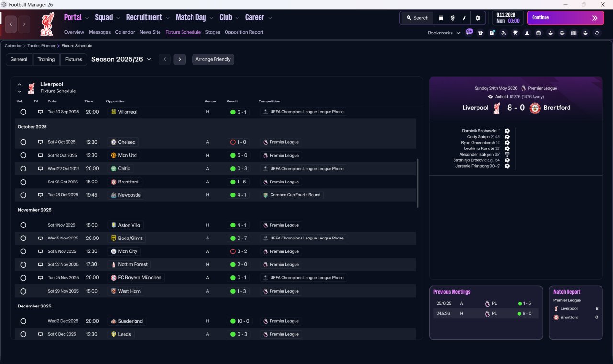Select the Leeds fixture radio button
This screenshot has width=613, height=364.
23,334
